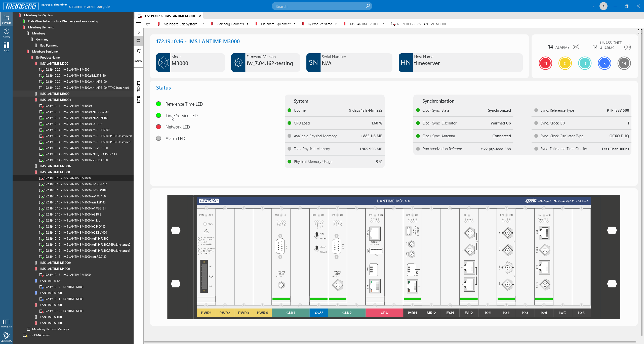Select 172.19.10.16 M3000.clk1.GNS181 tree element
Viewport: 644px width, 344px height.
(76, 184)
